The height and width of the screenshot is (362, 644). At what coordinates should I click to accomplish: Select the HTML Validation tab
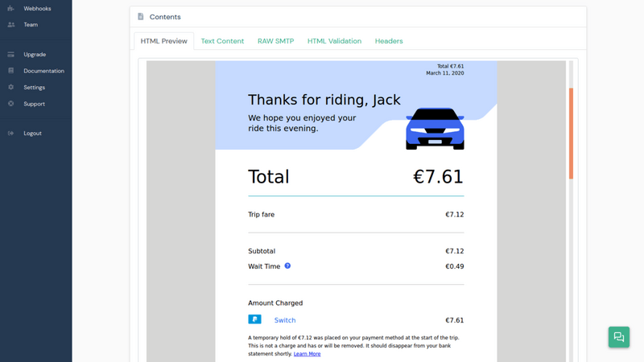334,41
